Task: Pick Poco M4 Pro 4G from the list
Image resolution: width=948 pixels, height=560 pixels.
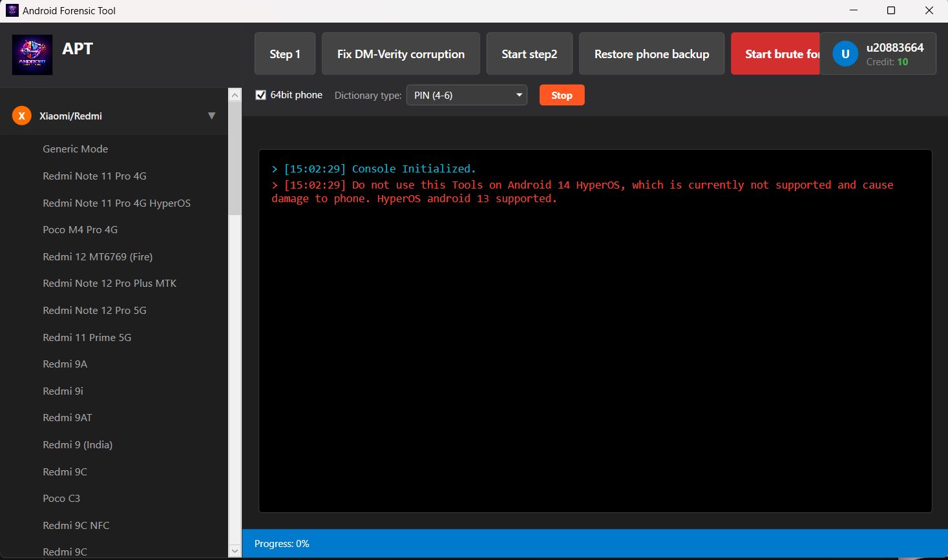Action: point(80,229)
